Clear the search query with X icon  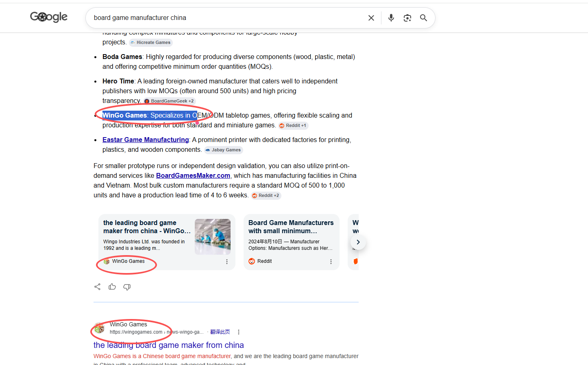coord(371,18)
